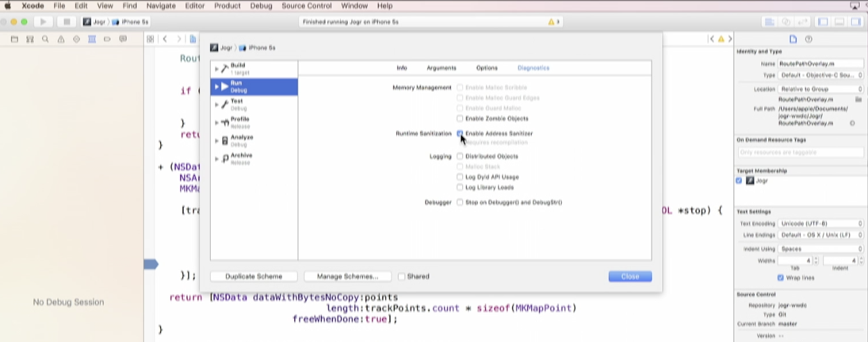
Task: Click Duplicate Scheme button
Action: tap(254, 276)
